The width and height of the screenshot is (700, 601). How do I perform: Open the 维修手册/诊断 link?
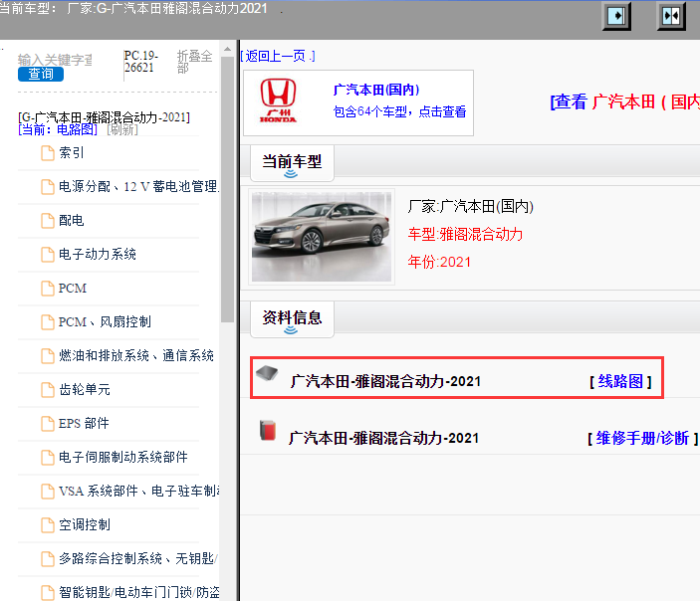(x=642, y=438)
